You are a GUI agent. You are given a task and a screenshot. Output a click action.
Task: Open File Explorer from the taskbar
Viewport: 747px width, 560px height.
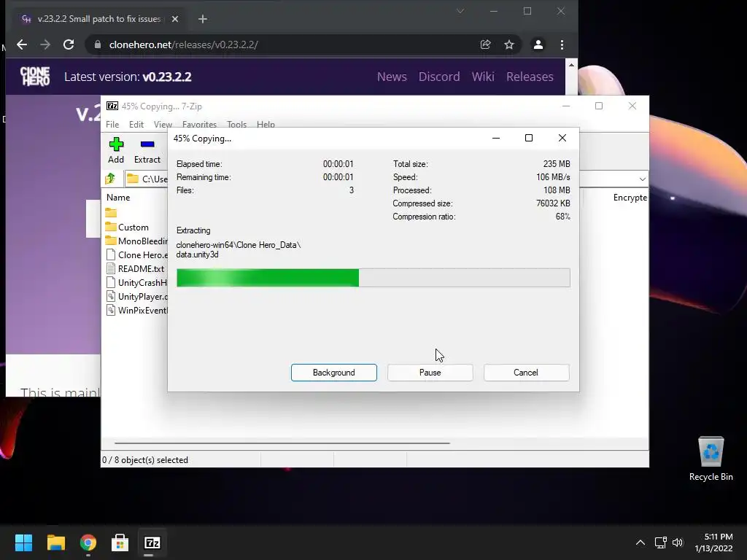coord(55,542)
